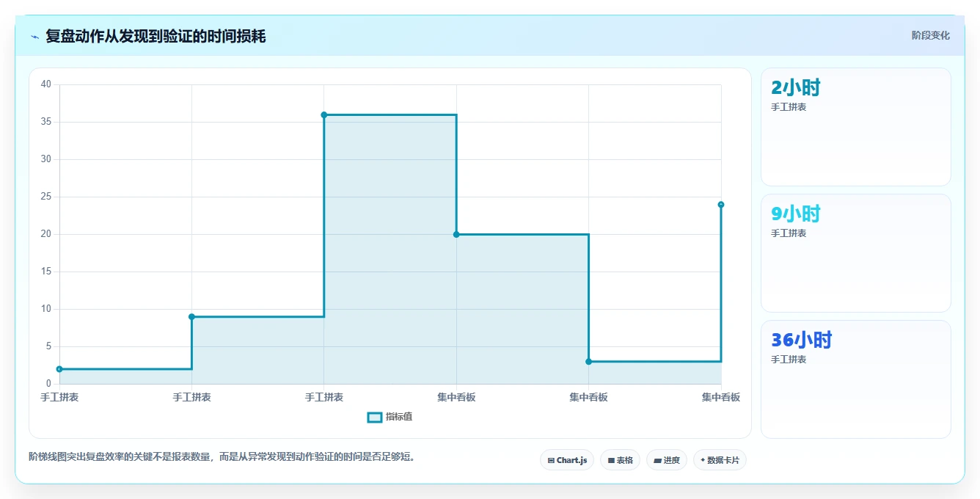Viewport: 980px width, 499px height.
Task: Select the 进度 tag
Action: 667,460
